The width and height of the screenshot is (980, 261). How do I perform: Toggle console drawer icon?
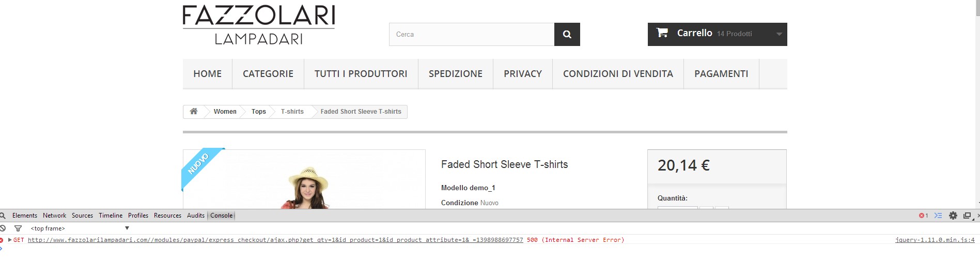938,216
